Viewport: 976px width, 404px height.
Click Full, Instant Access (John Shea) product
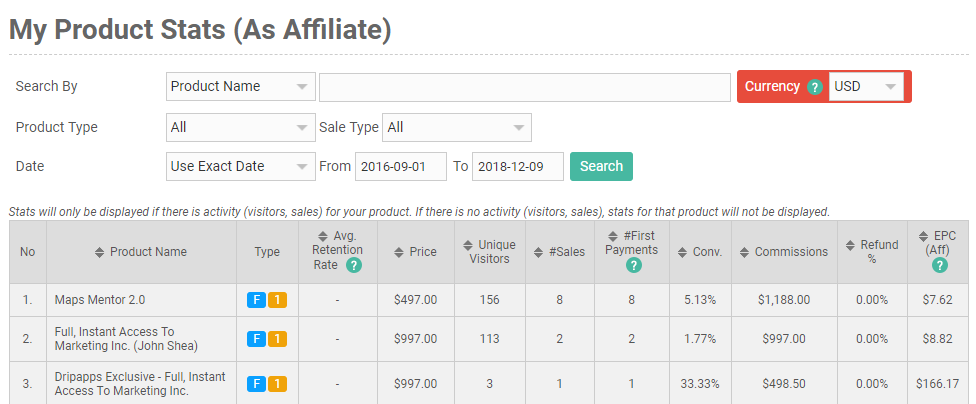[126, 339]
